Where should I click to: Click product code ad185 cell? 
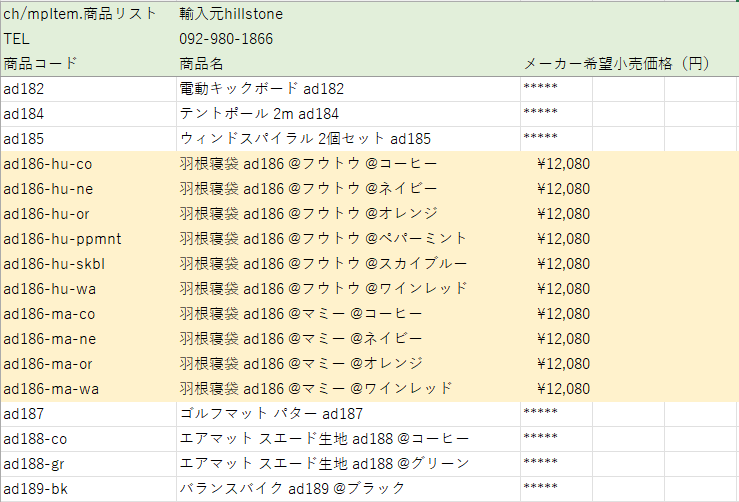(x=25, y=139)
